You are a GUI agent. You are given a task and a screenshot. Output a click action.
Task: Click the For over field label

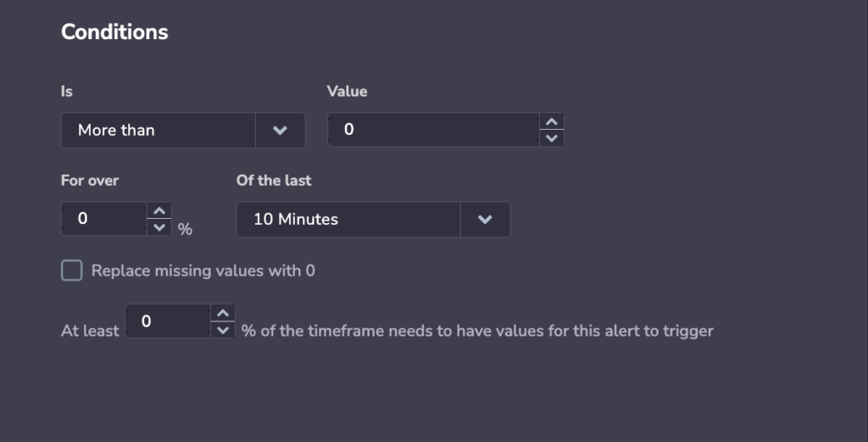(90, 180)
